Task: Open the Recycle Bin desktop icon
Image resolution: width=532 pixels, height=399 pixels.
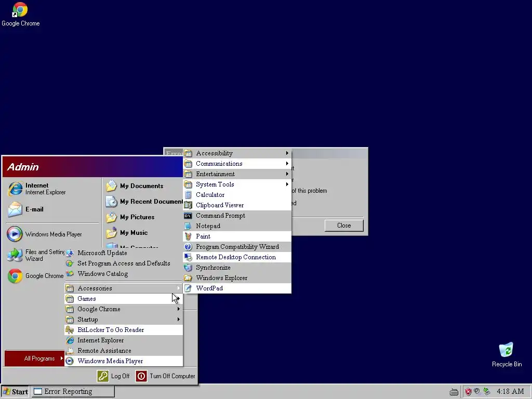Action: [x=506, y=350]
